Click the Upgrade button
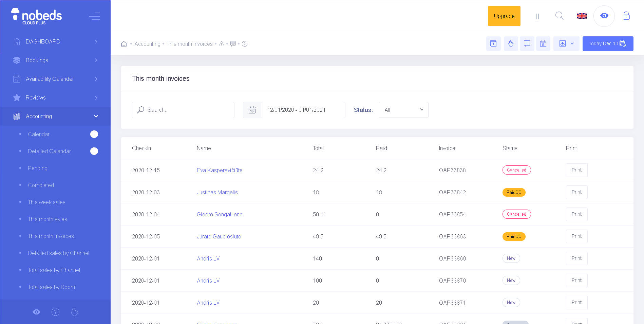This screenshot has width=644, height=324. coord(504,16)
